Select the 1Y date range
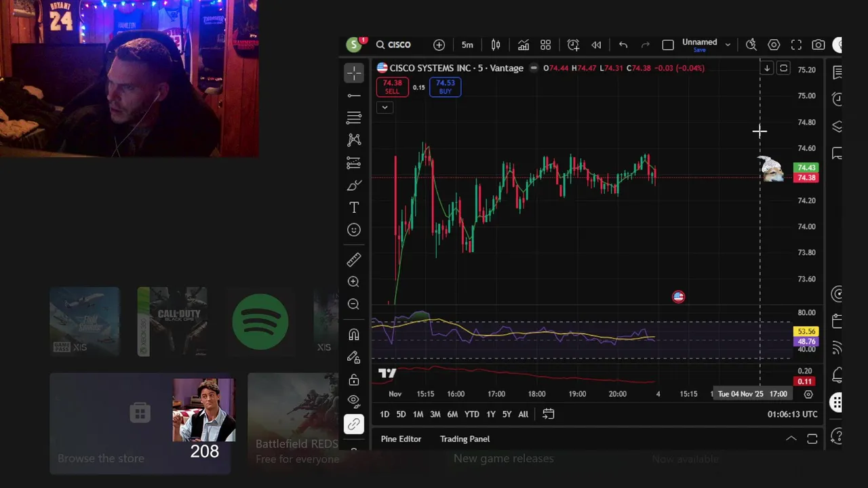The image size is (868, 488). coord(490,414)
